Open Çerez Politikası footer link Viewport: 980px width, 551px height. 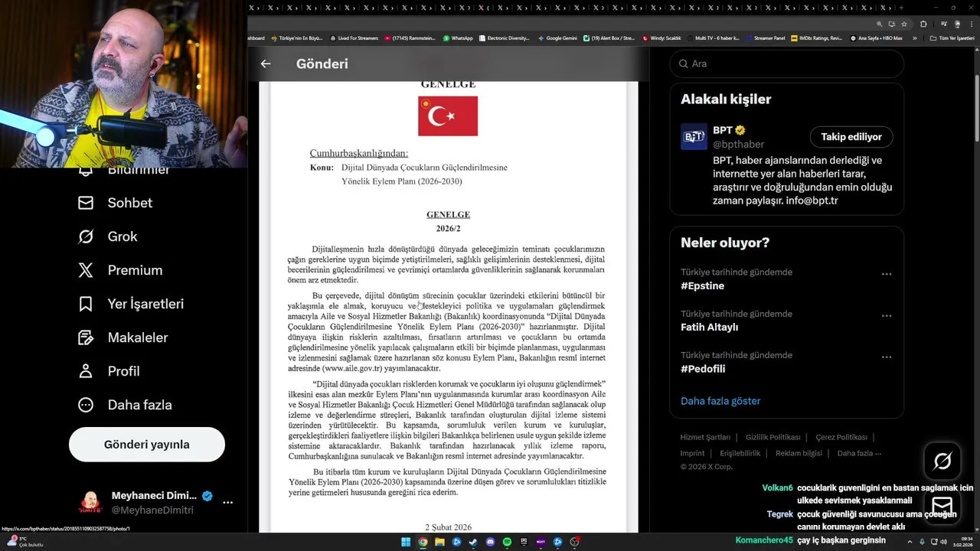click(x=841, y=438)
